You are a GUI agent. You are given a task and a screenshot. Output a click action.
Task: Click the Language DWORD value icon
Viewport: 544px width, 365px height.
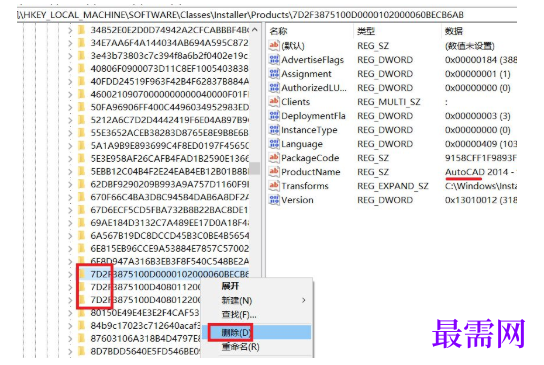point(274,144)
